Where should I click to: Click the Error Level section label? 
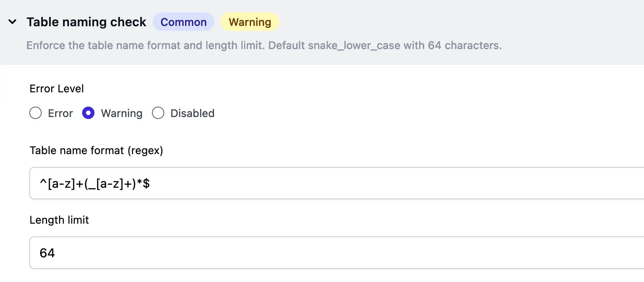pyautogui.click(x=56, y=88)
